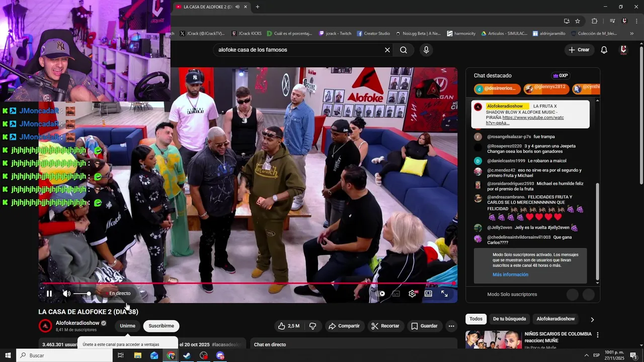The height and width of the screenshot is (362, 644).
Task: Open the media controls icon in Chrome
Action: (612, 21)
